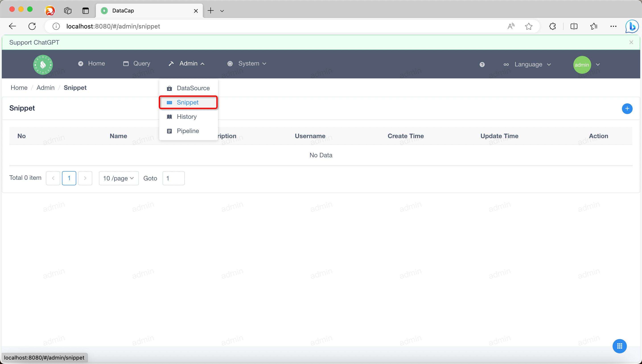Toggle vertical tabs icon
642x364 pixels.
coord(86,11)
